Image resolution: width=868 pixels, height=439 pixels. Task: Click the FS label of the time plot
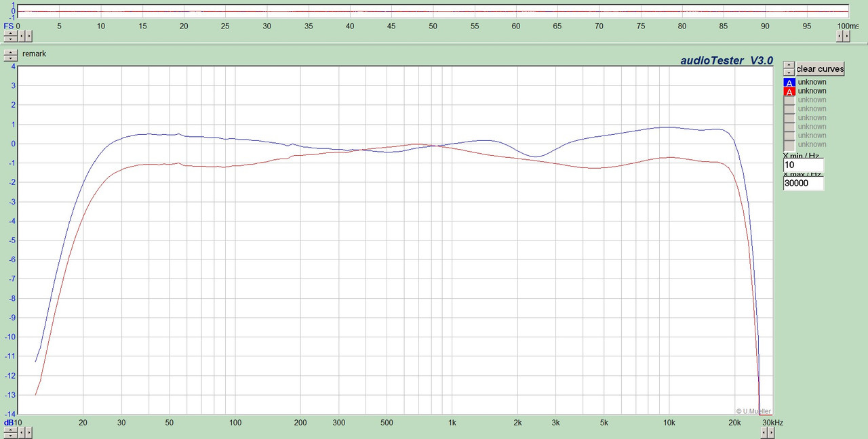(9, 26)
